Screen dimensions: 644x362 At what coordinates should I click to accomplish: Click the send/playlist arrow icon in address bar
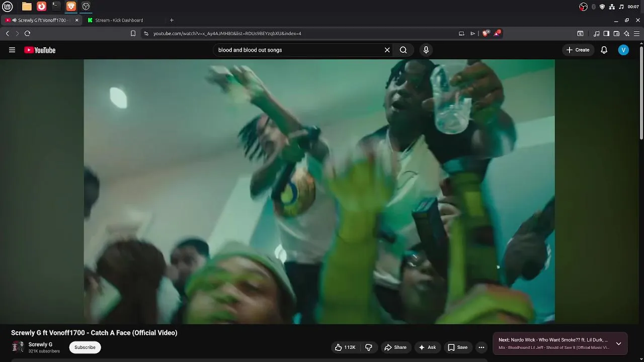(x=472, y=33)
